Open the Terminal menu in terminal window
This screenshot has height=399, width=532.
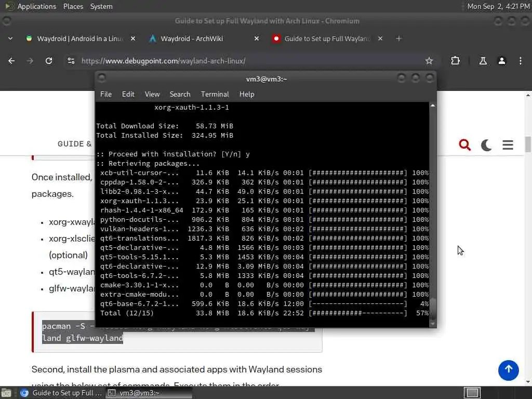click(215, 95)
